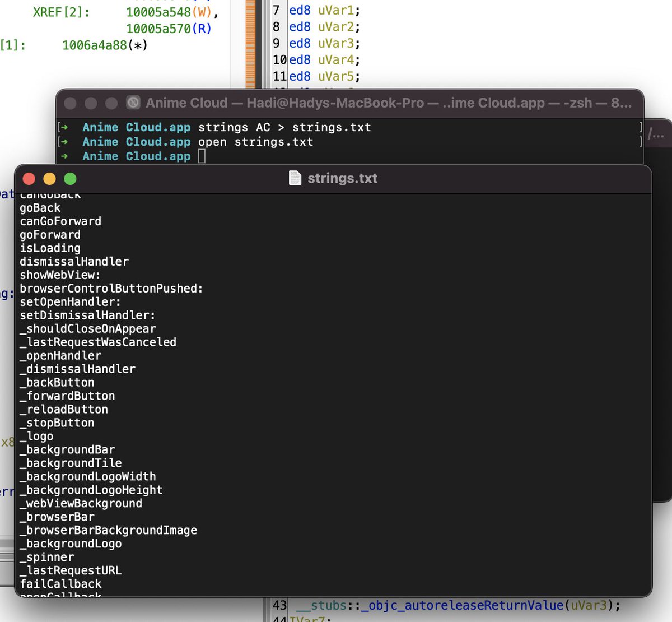This screenshot has height=622, width=672.
Task: Zoom the strings.txt window with green button
Action: pyautogui.click(x=70, y=179)
